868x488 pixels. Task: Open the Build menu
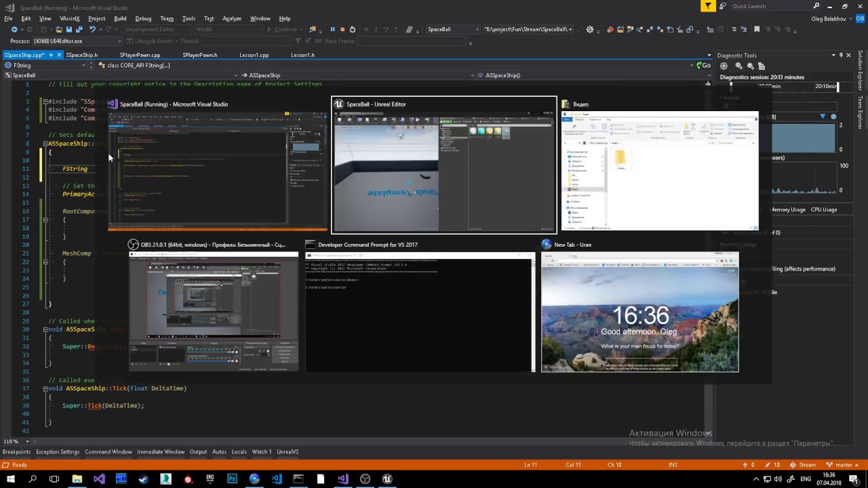click(x=120, y=18)
